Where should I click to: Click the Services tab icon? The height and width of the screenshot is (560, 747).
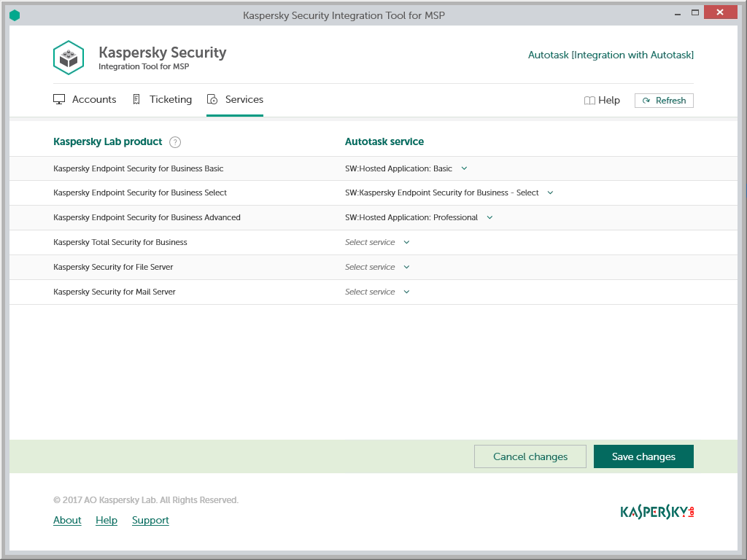pyautogui.click(x=212, y=100)
